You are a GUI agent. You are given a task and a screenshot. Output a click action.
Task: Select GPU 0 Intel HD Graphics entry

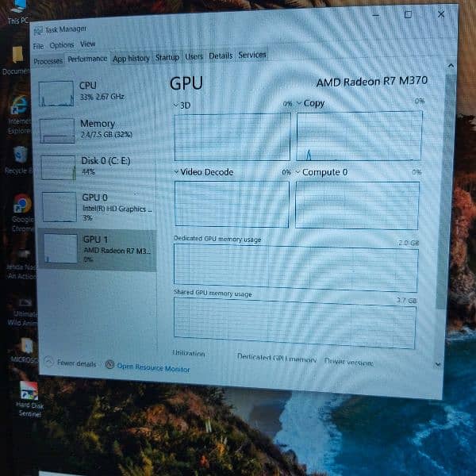point(98,207)
